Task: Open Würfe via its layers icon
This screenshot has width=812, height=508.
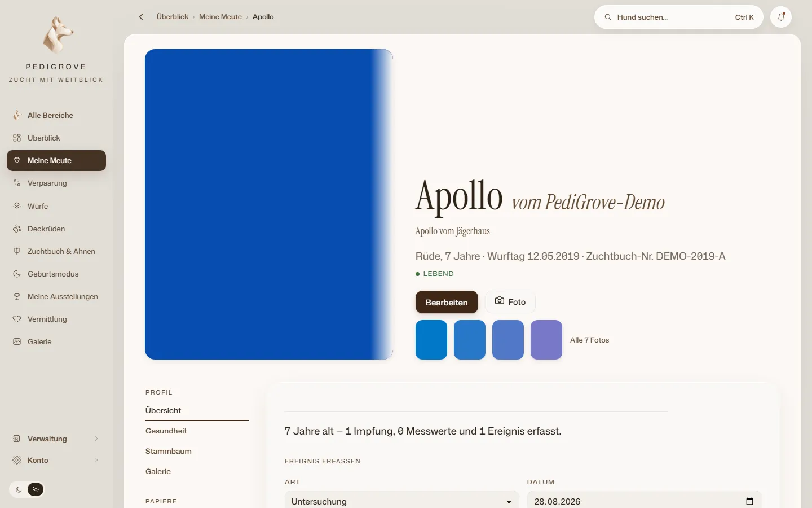Action: point(17,206)
